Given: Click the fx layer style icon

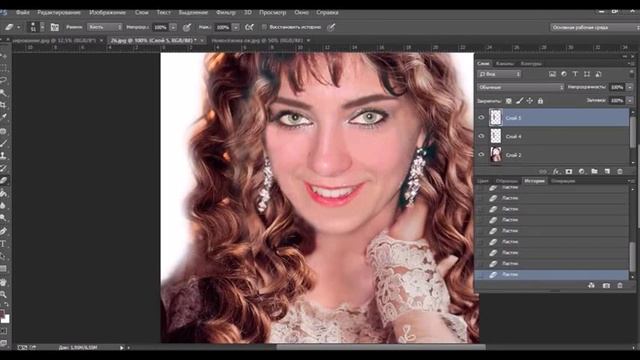Looking at the screenshot, I should click(x=556, y=171).
